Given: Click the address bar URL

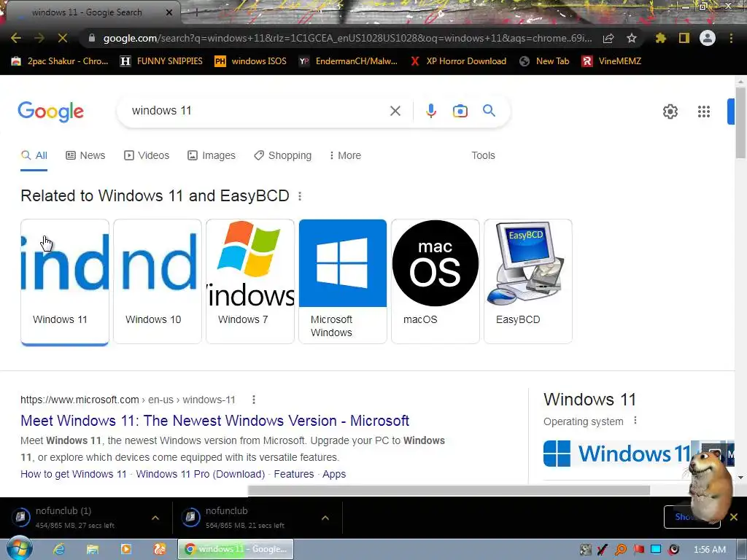Looking at the screenshot, I should [347, 38].
